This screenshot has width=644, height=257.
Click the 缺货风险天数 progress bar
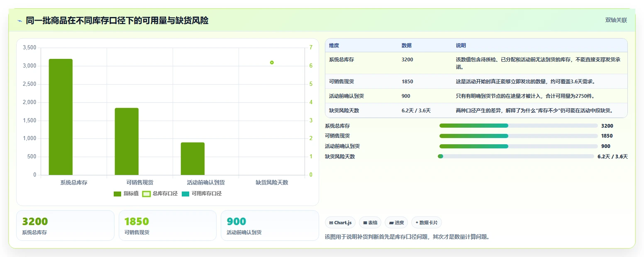pyautogui.click(x=516, y=156)
